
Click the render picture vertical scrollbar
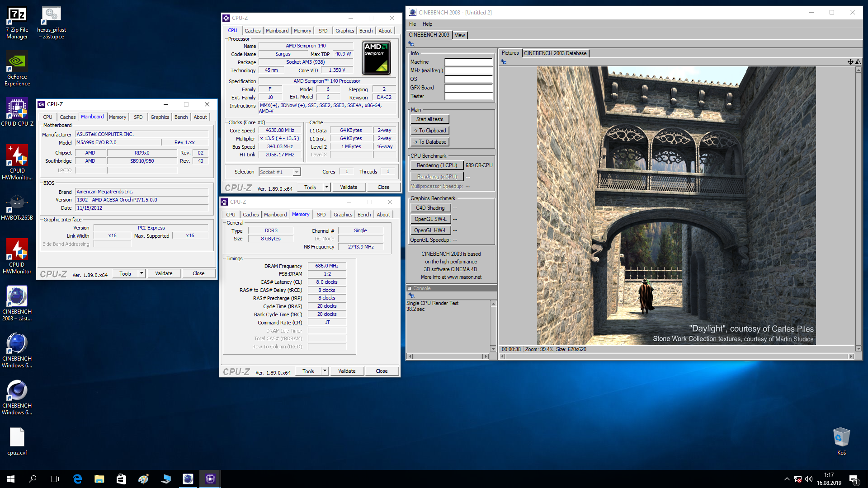click(858, 209)
